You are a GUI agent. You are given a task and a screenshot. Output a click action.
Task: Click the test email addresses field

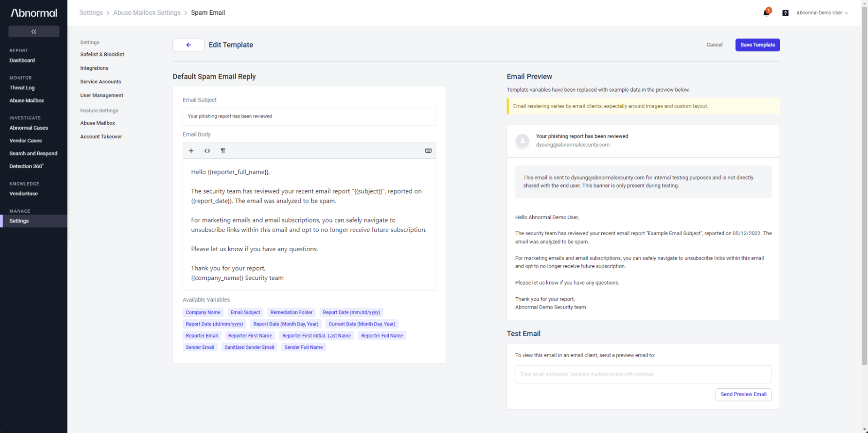pyautogui.click(x=643, y=374)
